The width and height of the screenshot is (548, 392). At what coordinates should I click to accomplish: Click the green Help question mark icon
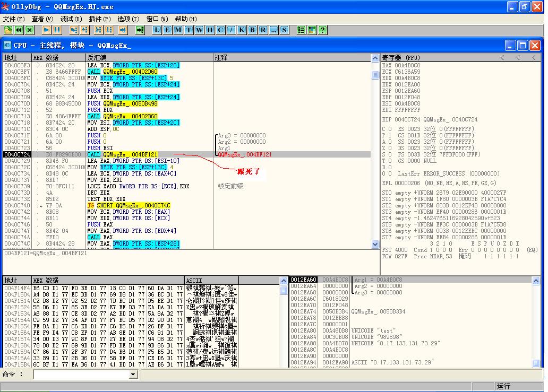322,30
